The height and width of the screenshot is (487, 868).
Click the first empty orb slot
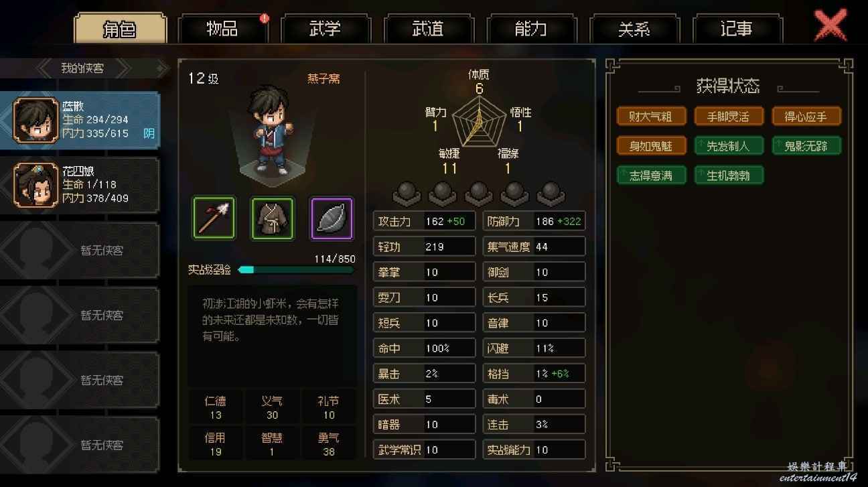[407, 193]
